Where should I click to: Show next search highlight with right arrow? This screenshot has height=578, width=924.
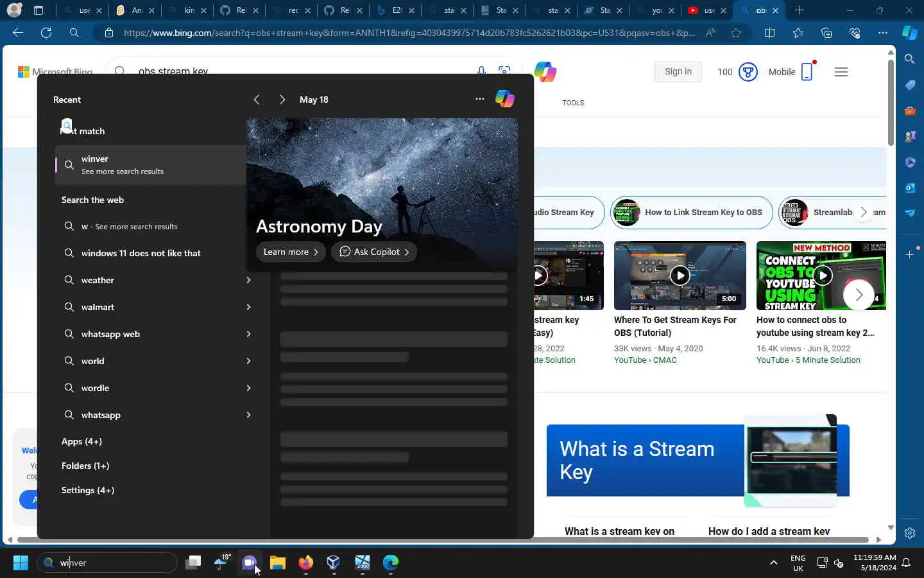[x=282, y=100]
